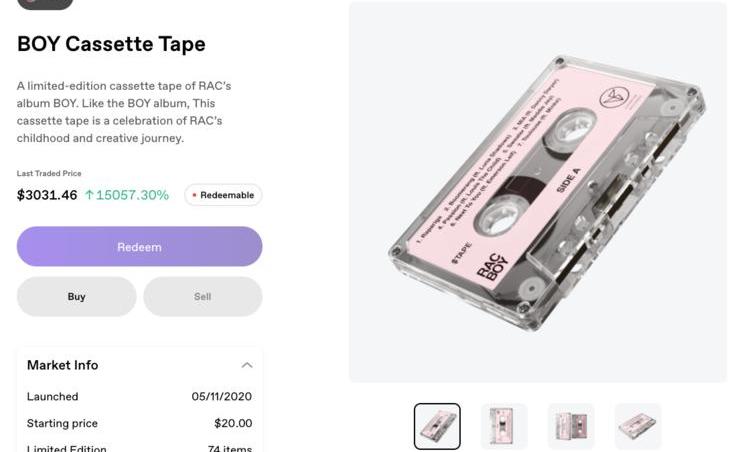The width and height of the screenshot is (750, 452).
Task: Click the Redeemable status badge
Action: click(223, 195)
